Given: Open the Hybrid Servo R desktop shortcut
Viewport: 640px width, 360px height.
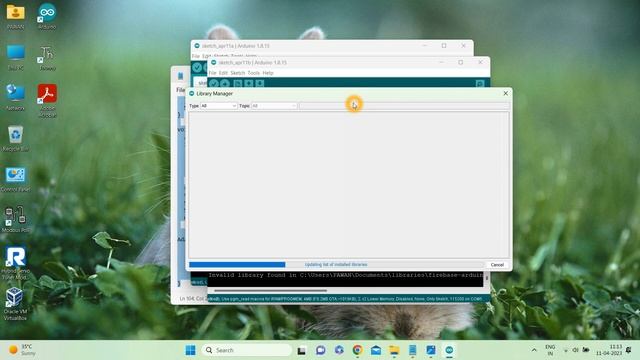Looking at the screenshot, I should tap(16, 262).
